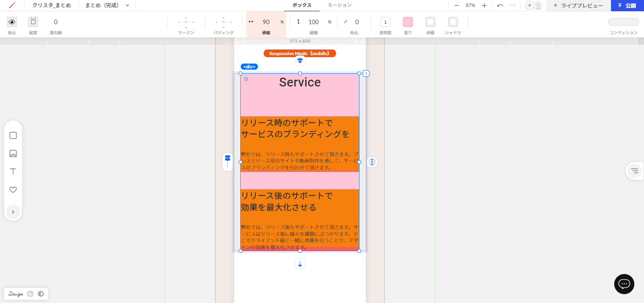Click the 横幅 width value 90
This screenshot has width=644, height=303.
[x=266, y=22]
